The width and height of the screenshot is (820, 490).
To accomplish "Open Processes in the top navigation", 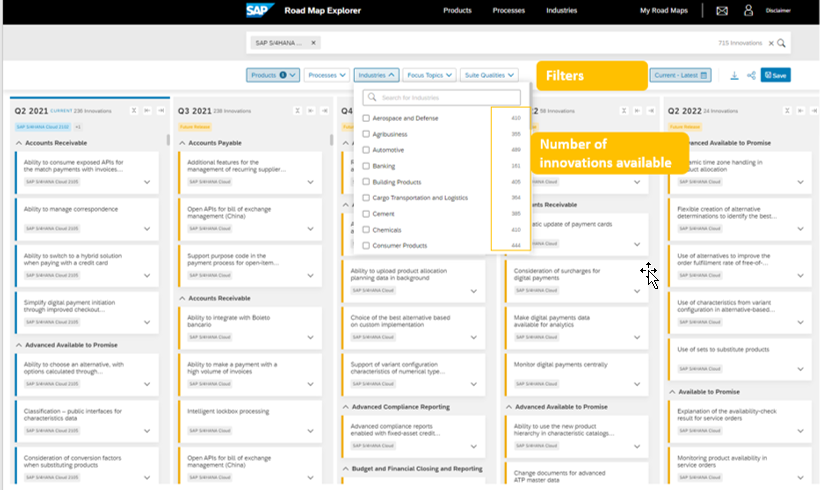I will coord(509,11).
